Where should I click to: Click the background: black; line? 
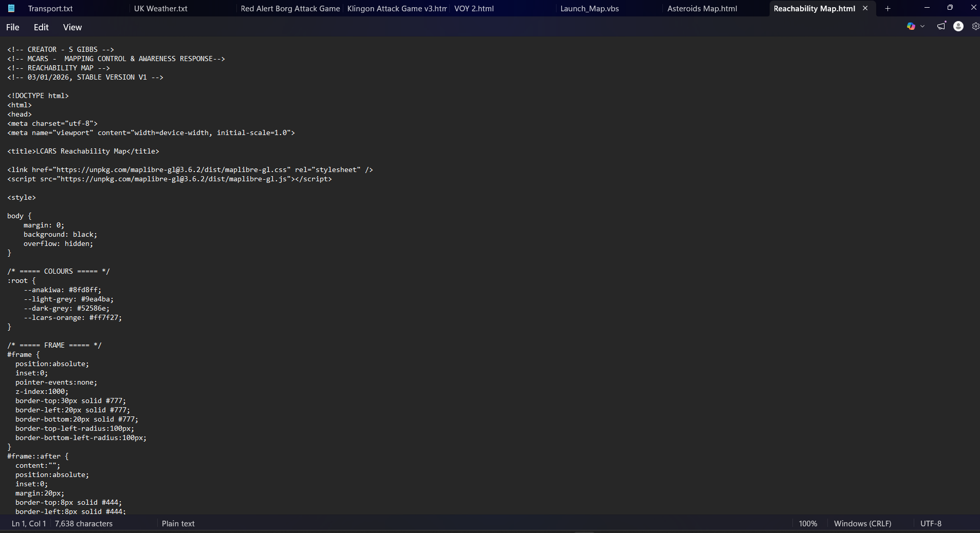click(x=60, y=235)
